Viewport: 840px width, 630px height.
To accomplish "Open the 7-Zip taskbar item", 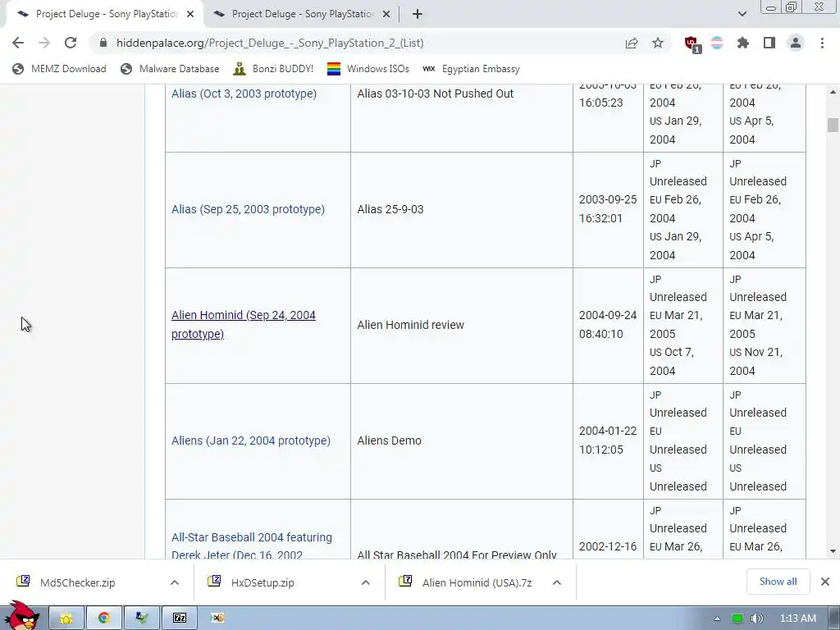I will (180, 619).
